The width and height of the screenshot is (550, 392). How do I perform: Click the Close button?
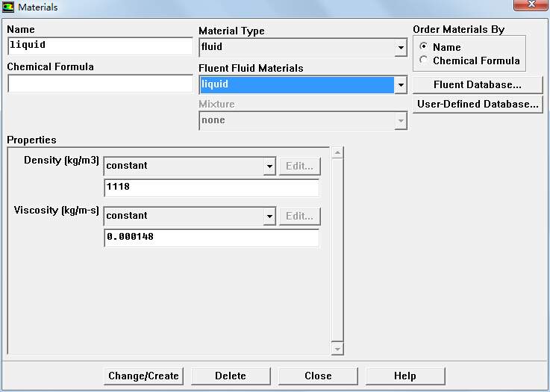[x=318, y=376]
